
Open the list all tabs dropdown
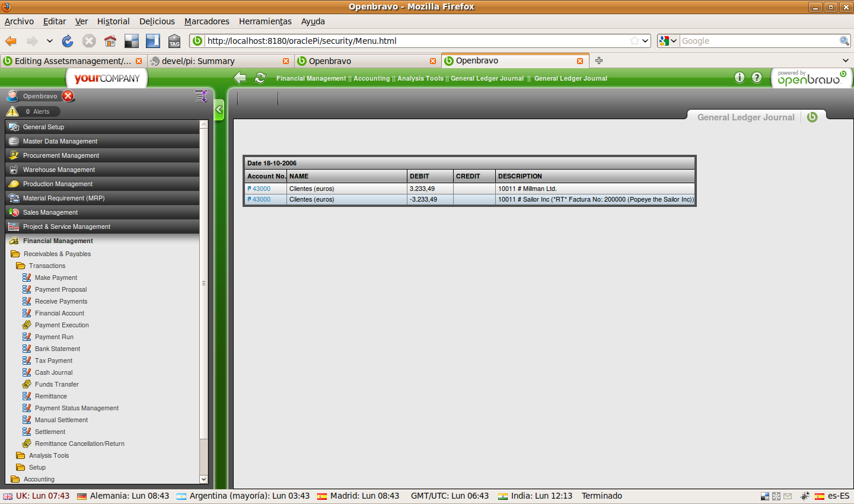(x=845, y=60)
